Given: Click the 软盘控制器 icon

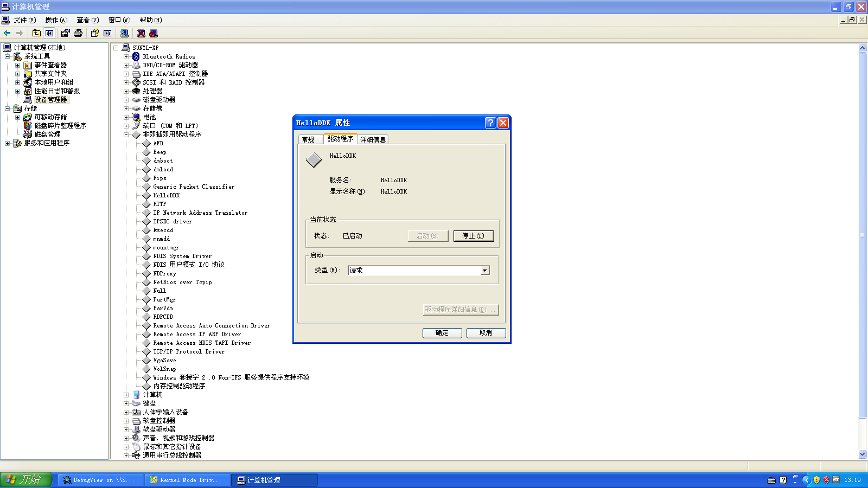Looking at the screenshot, I should coord(136,421).
